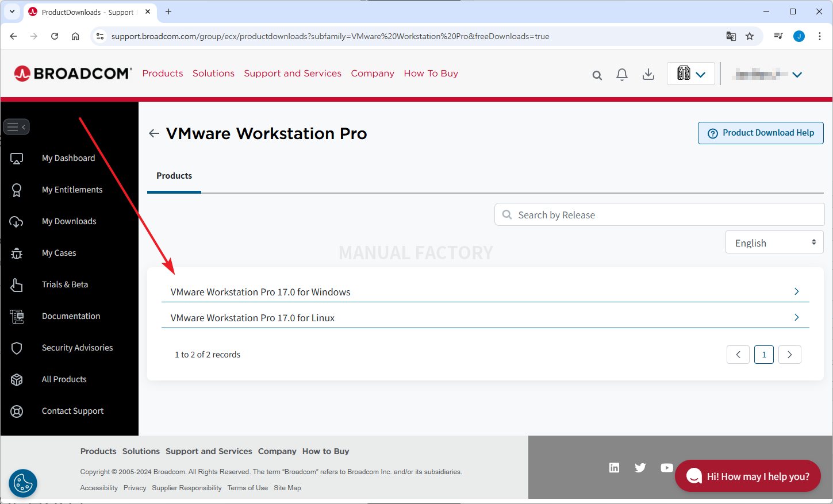Open Chrome profile avatar J

pyautogui.click(x=799, y=36)
